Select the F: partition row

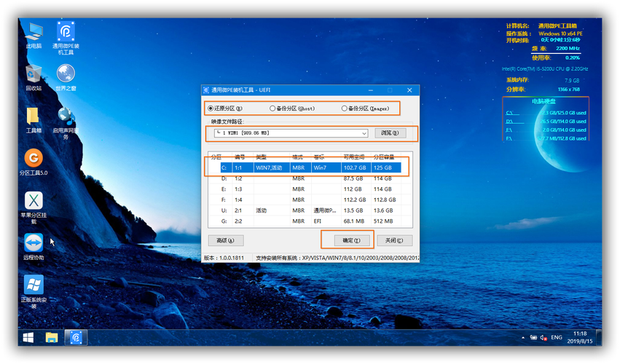310,200
